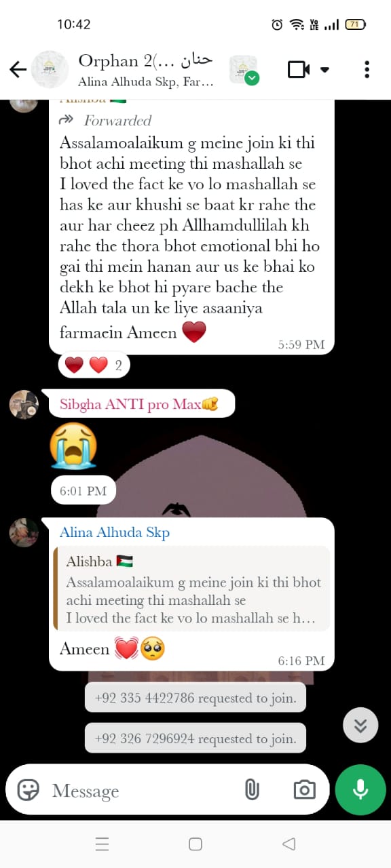The image size is (391, 868).
Task: Open the Orphan 2 group info header
Action: point(146,70)
